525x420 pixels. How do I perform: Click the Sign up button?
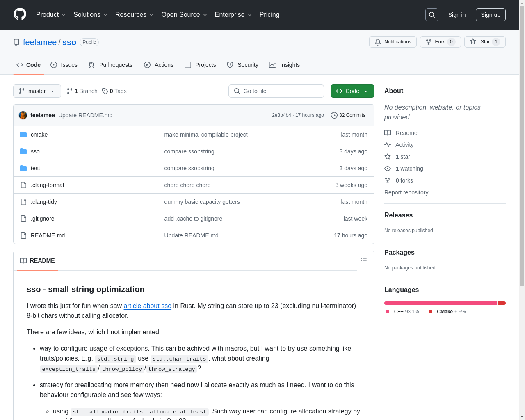tap(491, 15)
